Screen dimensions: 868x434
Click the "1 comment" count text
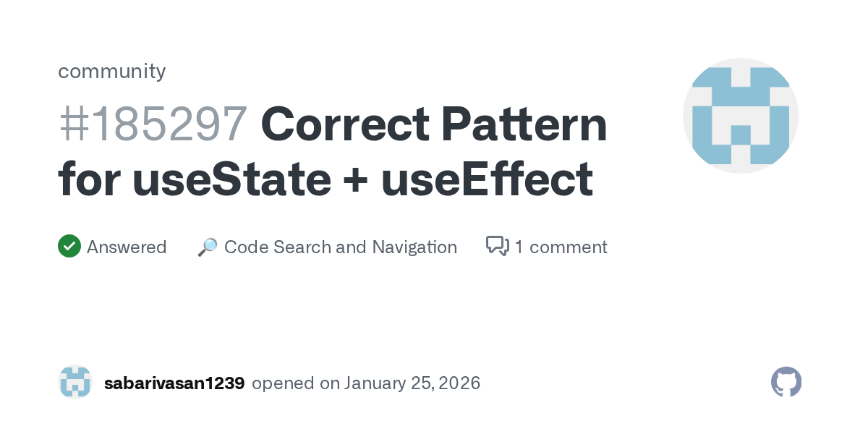[561, 247]
